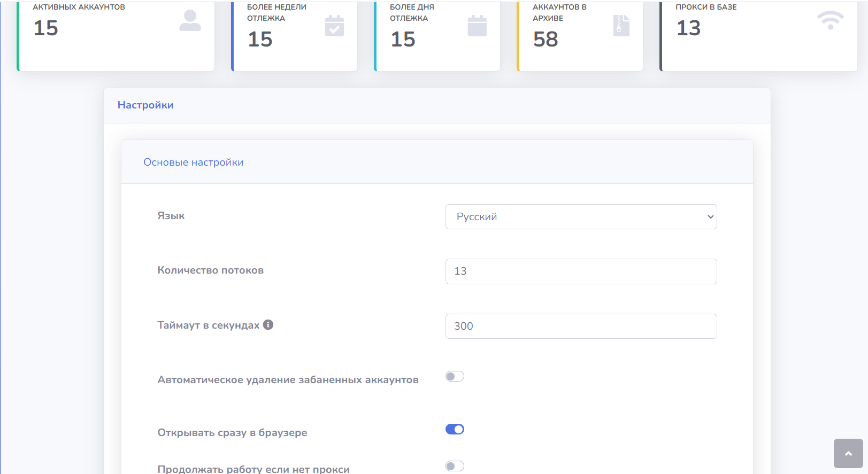Image resolution: width=868 pixels, height=474 pixels.
Task: Click the calendar icon for day-long resting
Action: click(477, 26)
